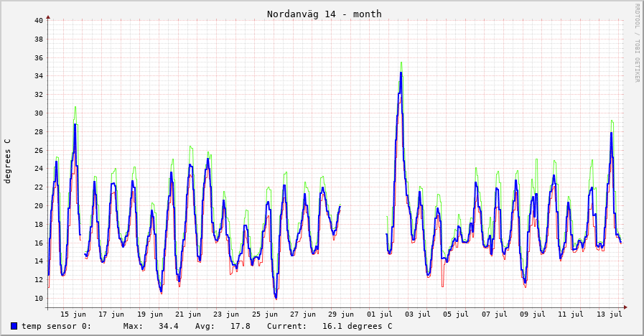Click the 'Current:' legend label
Viewport: 644px width, 336px height.
pos(286,326)
